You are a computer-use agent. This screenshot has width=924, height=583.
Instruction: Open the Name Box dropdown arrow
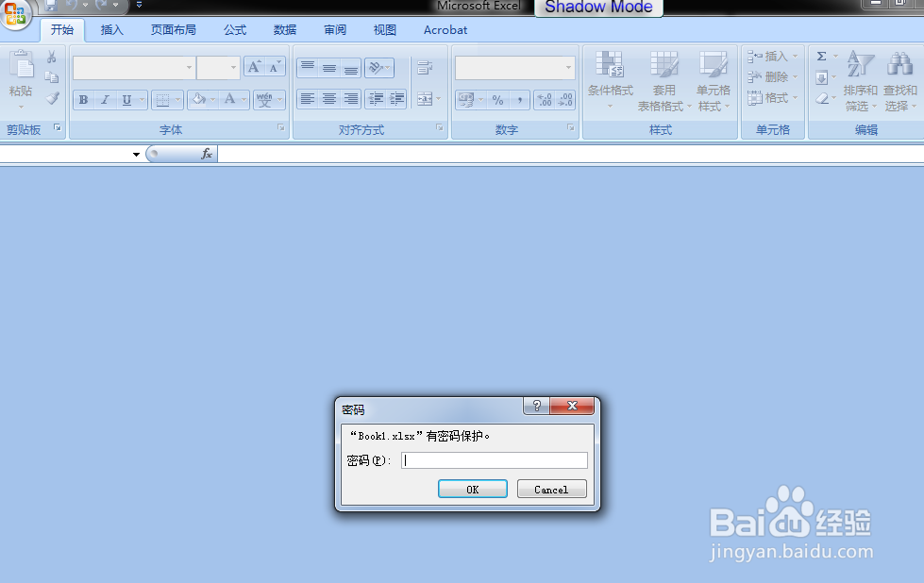click(136, 155)
